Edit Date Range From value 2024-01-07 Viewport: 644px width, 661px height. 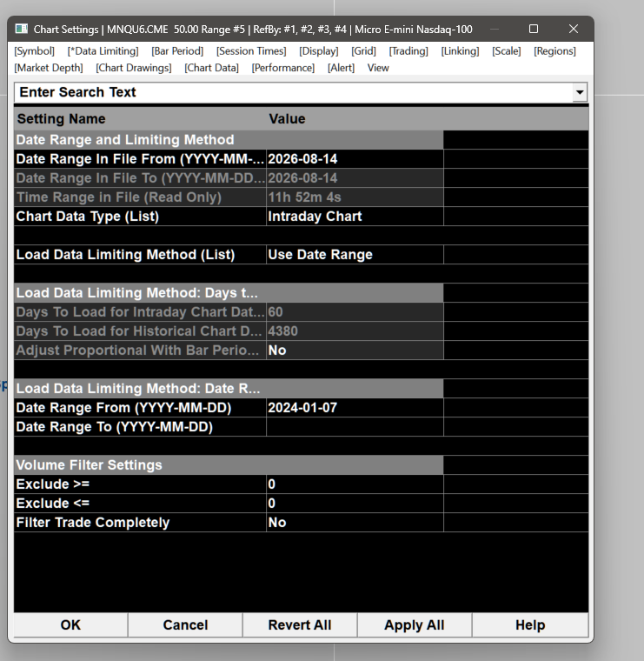point(355,408)
